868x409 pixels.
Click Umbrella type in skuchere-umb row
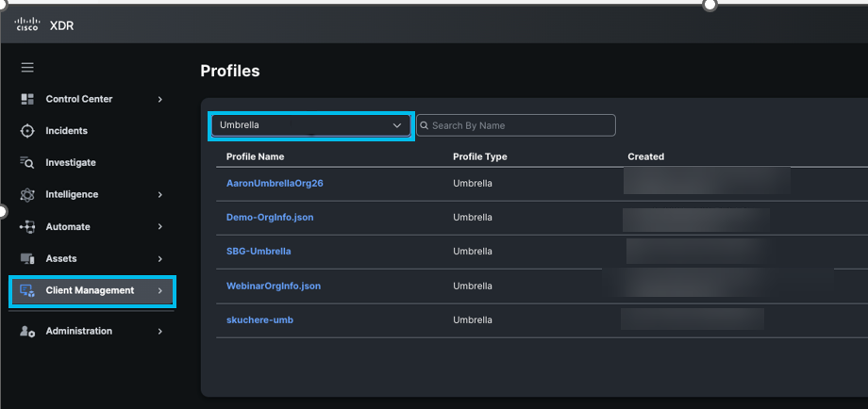pos(472,320)
